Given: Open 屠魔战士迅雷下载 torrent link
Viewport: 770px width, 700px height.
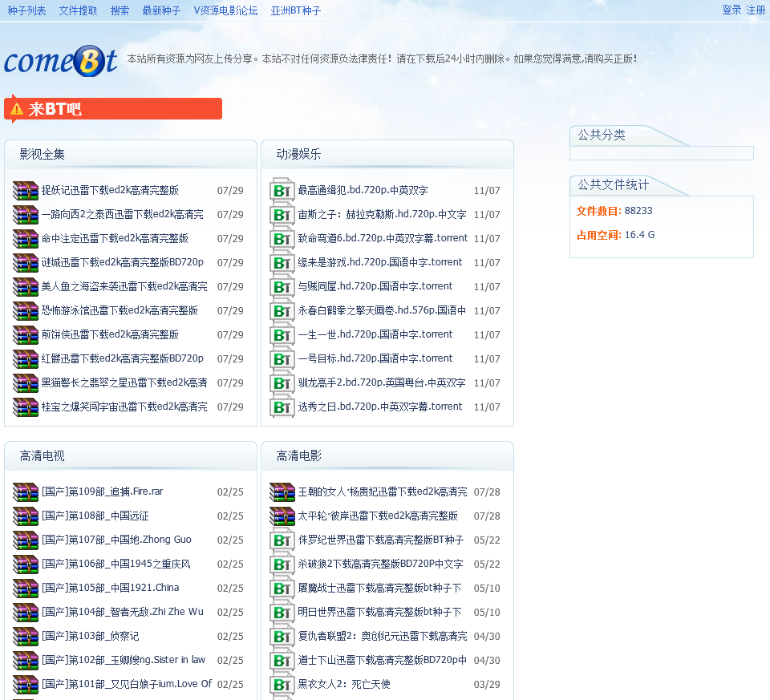Looking at the screenshot, I should pos(379,588).
